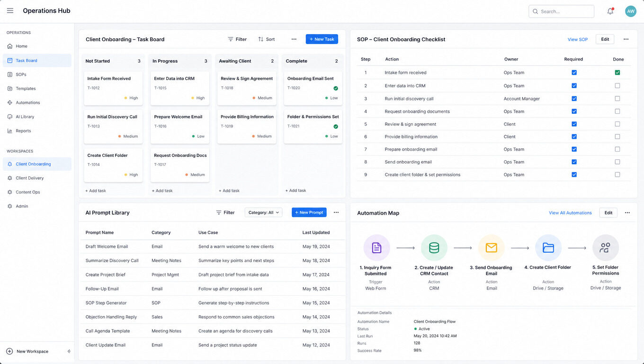Click the New Workspace plus icon
644x364 pixels.
pos(9,351)
